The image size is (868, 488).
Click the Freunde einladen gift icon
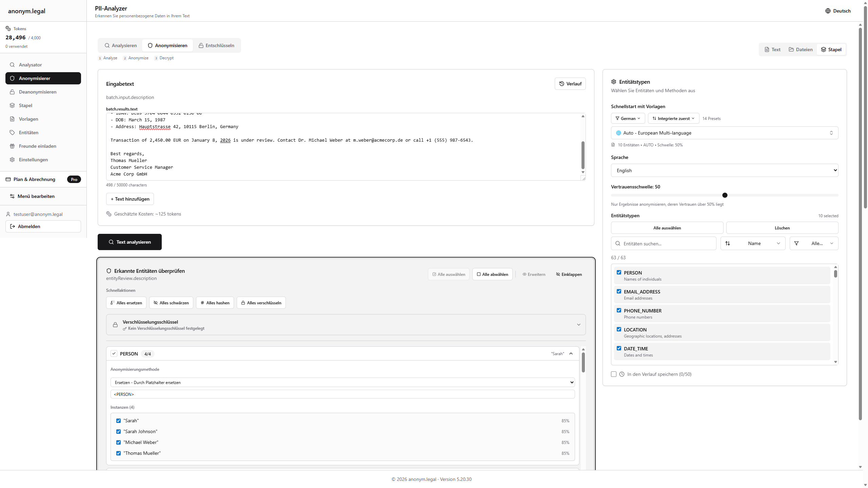[x=12, y=146]
